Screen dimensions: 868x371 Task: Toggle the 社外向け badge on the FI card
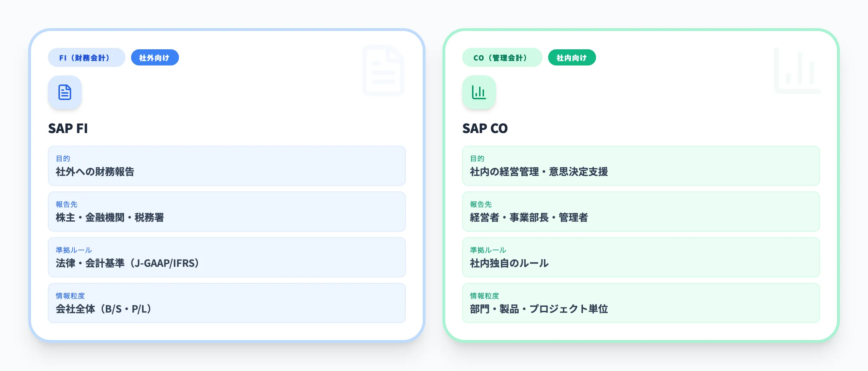coord(155,57)
